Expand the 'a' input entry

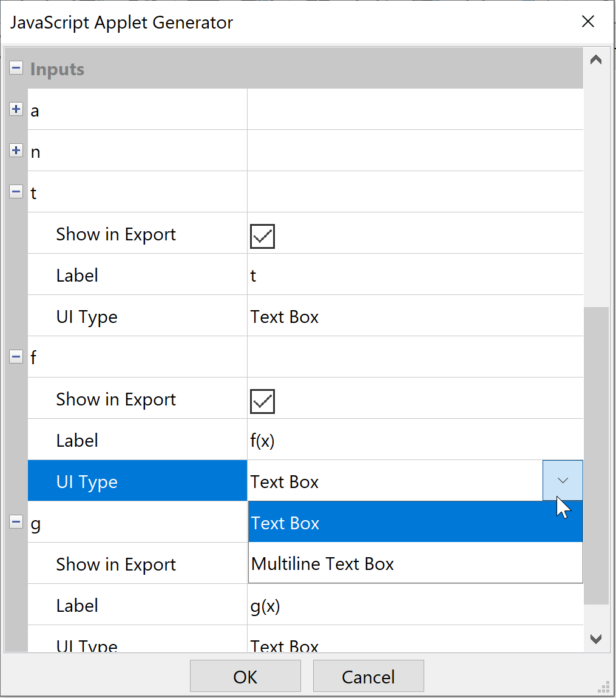pos(16,109)
